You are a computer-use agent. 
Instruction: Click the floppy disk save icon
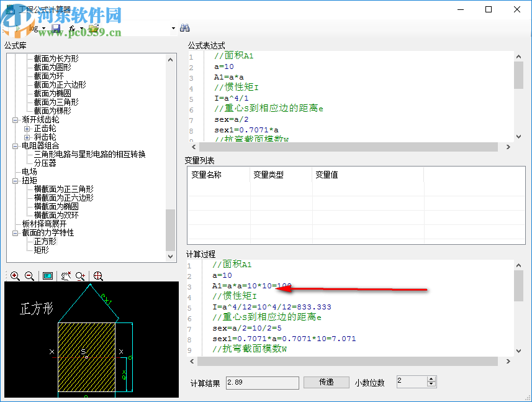tap(56, 29)
